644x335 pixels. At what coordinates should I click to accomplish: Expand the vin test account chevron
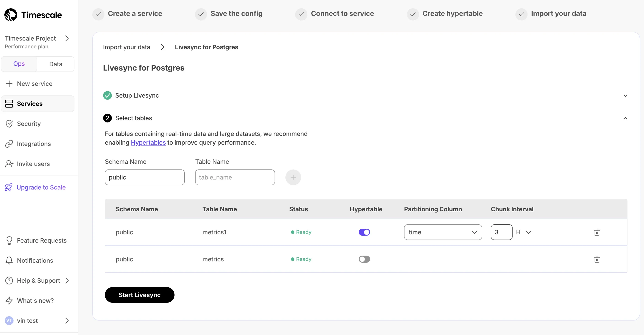[x=67, y=320]
